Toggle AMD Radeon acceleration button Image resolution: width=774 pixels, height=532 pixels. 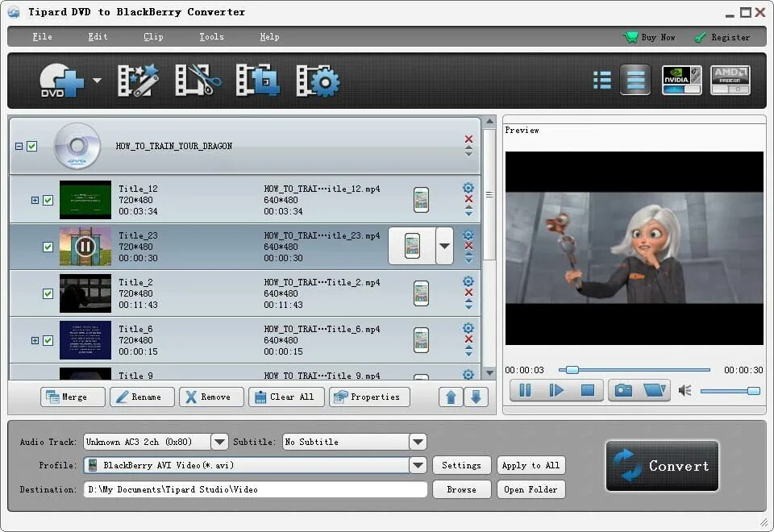730,80
